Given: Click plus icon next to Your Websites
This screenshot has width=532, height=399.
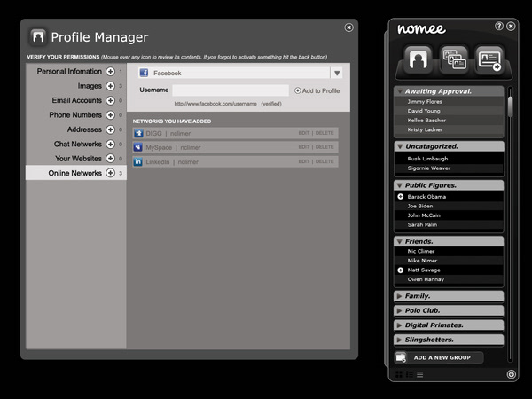Looking at the screenshot, I should pos(110,159).
